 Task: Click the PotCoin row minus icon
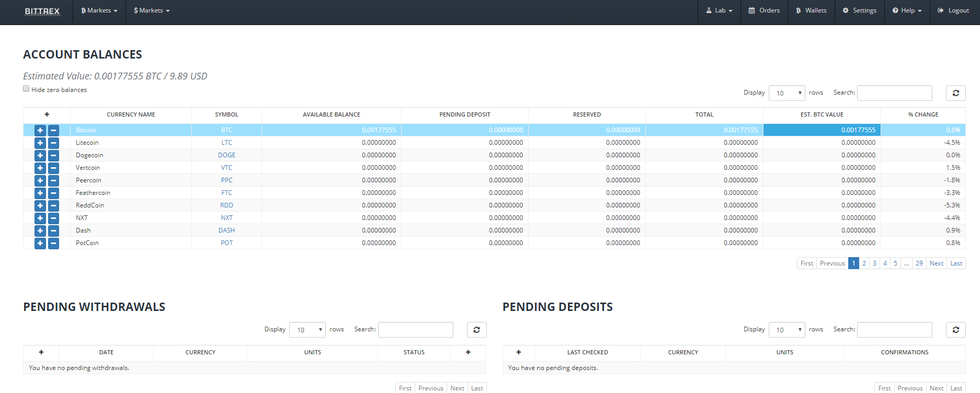pyautogui.click(x=53, y=243)
